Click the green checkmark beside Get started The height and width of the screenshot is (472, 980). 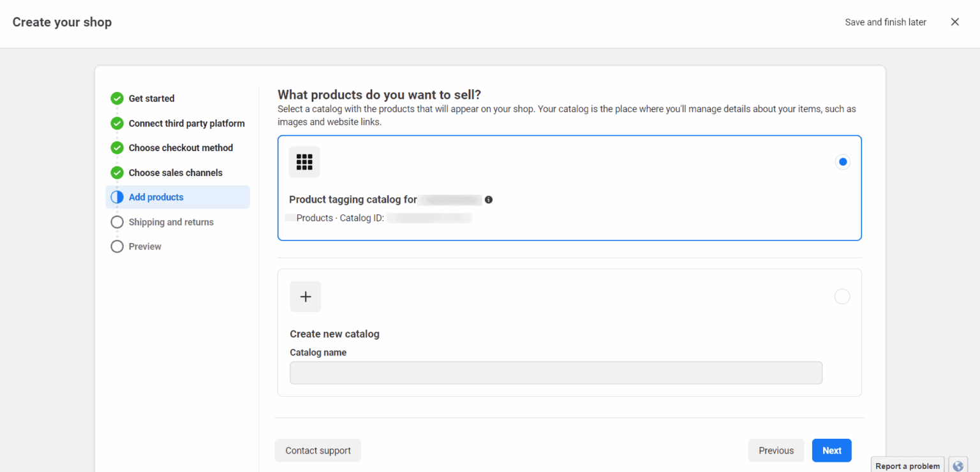point(117,98)
